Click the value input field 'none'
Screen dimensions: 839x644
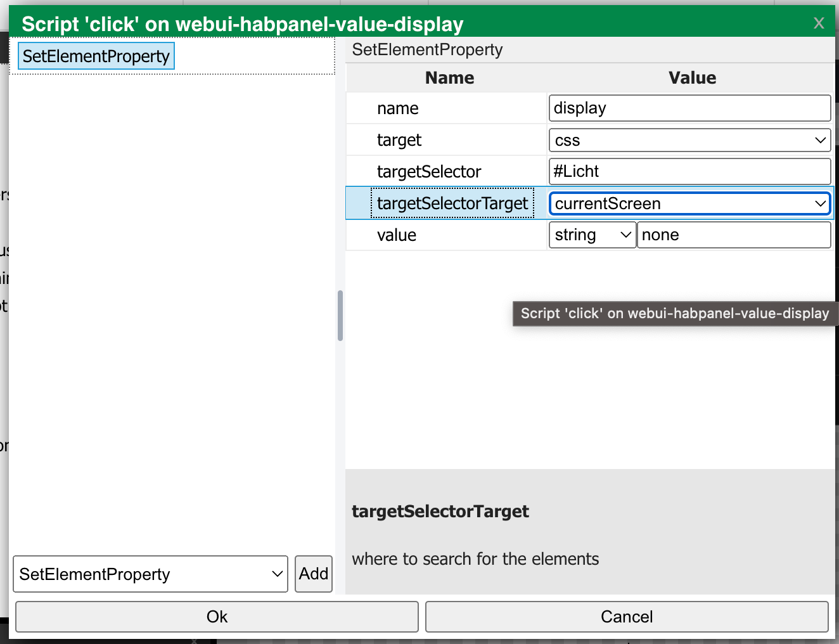tap(734, 235)
